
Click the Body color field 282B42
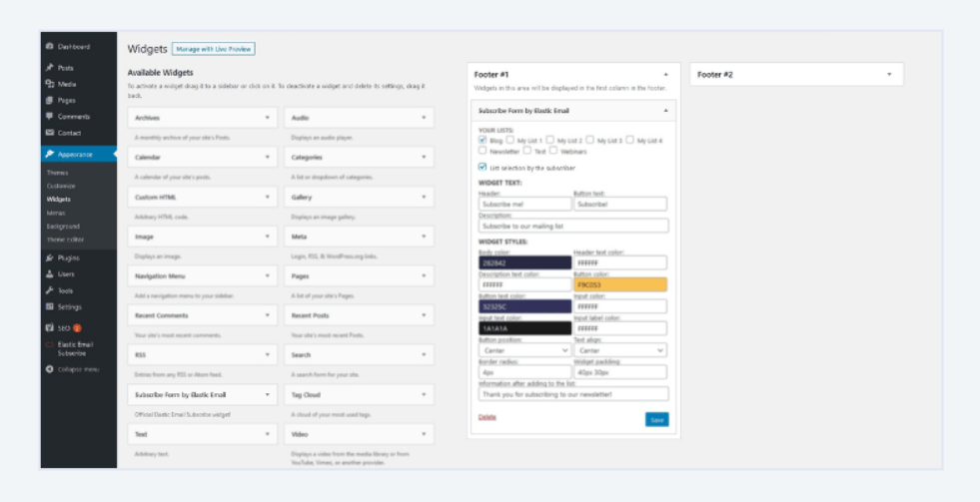tap(525, 262)
